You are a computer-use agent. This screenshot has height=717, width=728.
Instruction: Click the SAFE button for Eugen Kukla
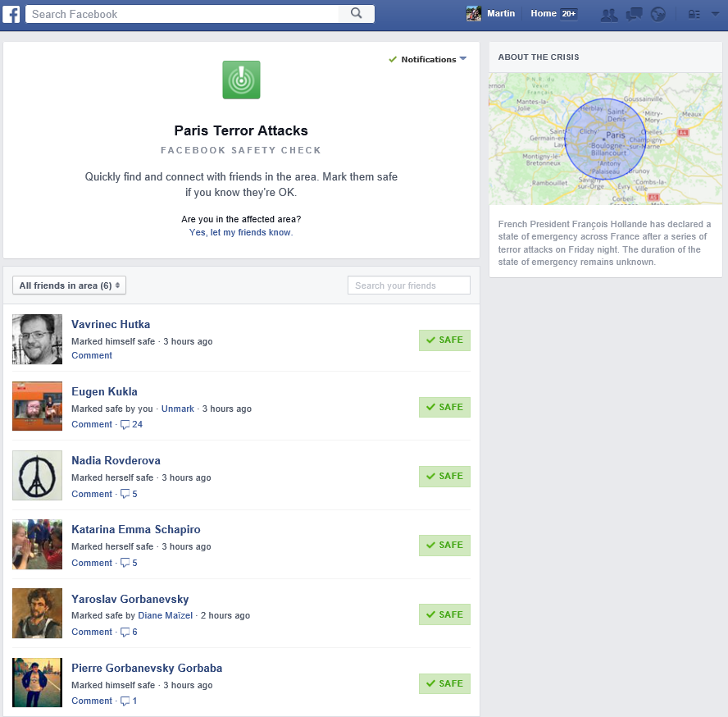tap(445, 407)
